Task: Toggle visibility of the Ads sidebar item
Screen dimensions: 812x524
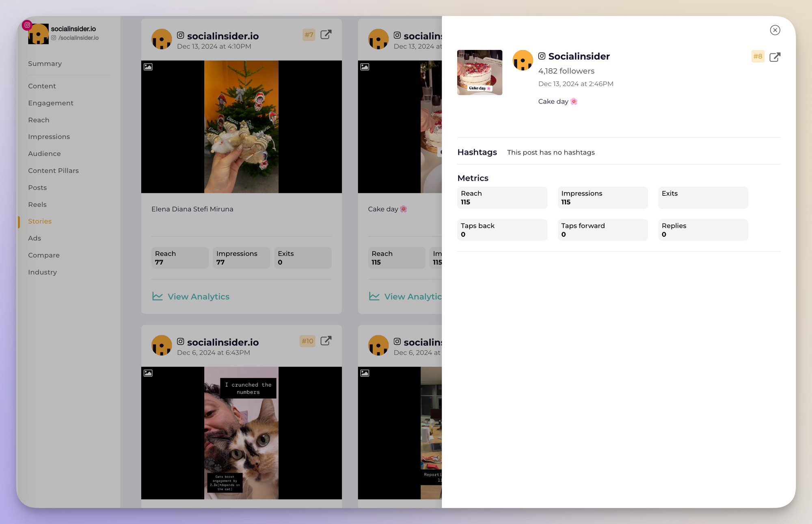Action: point(35,238)
